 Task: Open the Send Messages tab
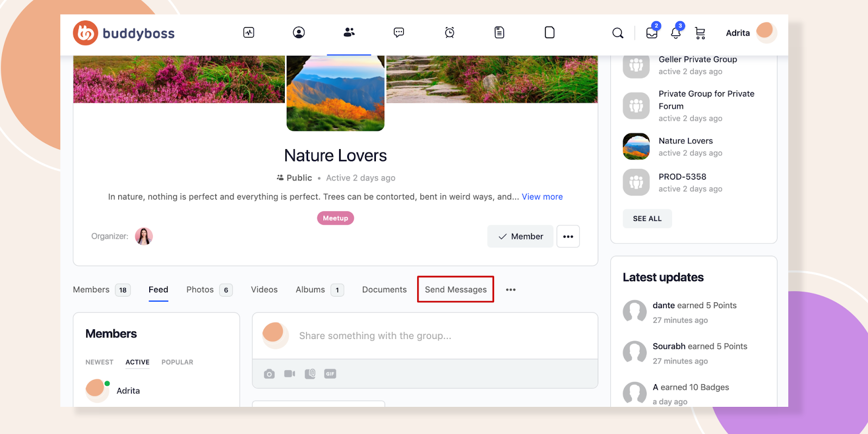point(456,290)
